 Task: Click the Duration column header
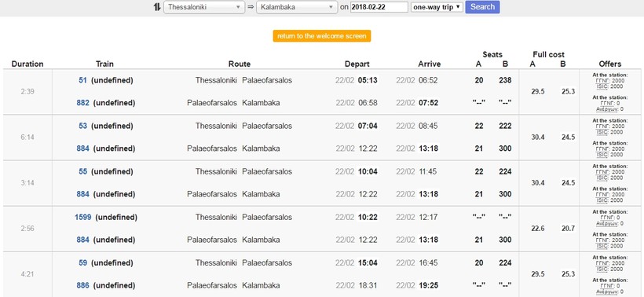click(27, 64)
